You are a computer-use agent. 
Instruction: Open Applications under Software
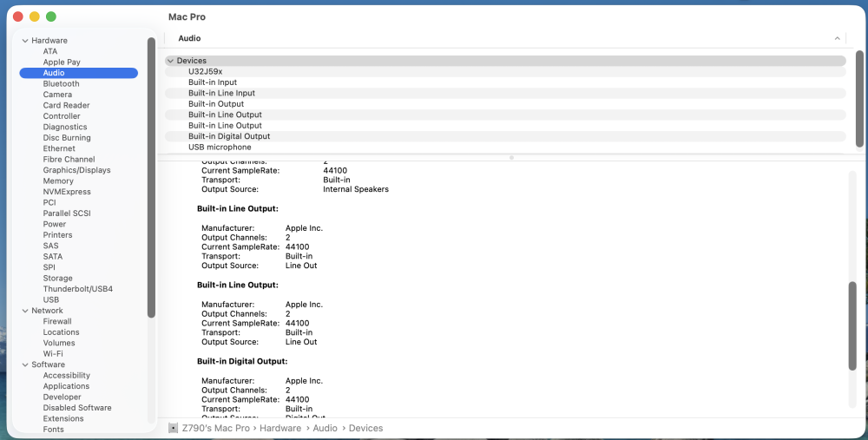tap(67, 386)
